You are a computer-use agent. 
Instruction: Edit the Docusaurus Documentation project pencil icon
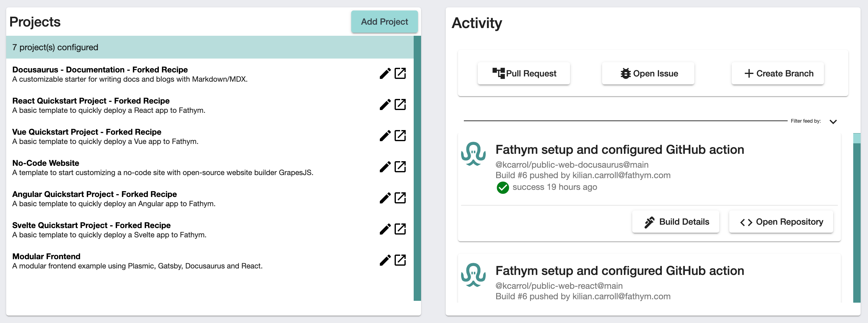pyautogui.click(x=385, y=74)
